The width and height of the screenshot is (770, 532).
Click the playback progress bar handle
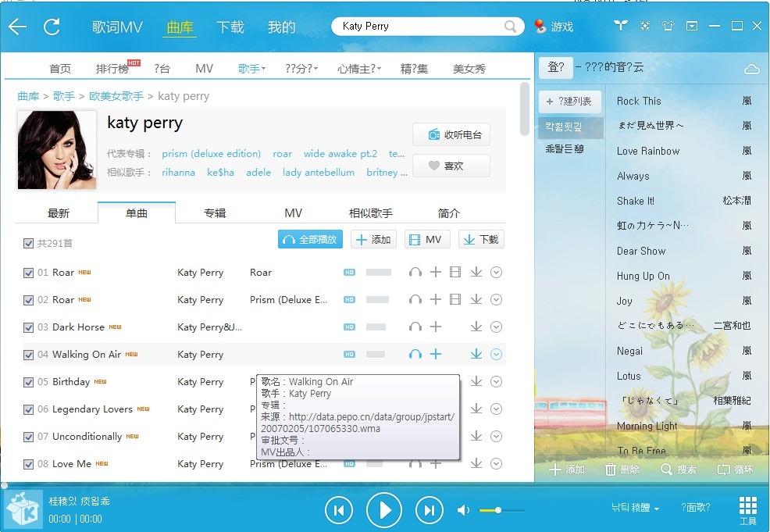point(5,486)
